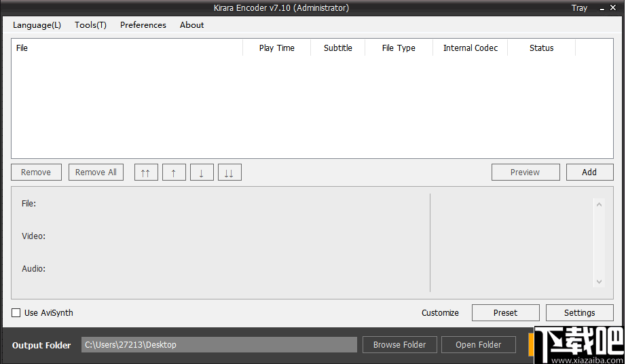Open the About menu

click(191, 24)
